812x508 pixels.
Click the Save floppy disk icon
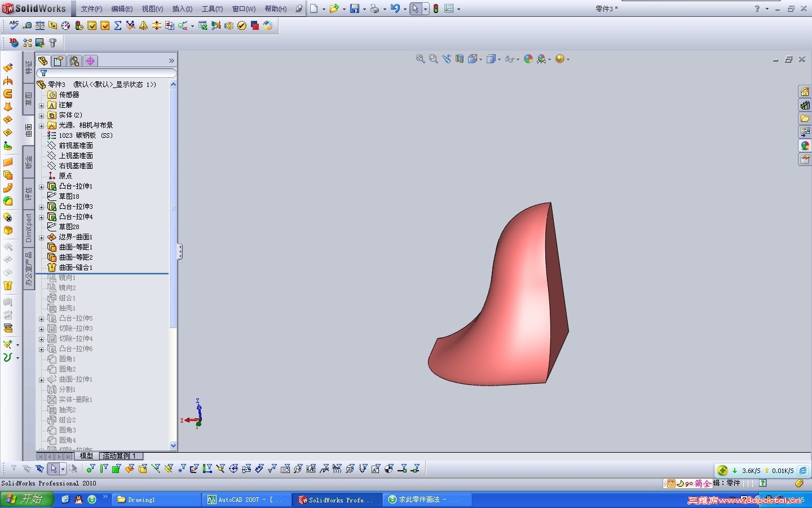pos(355,8)
